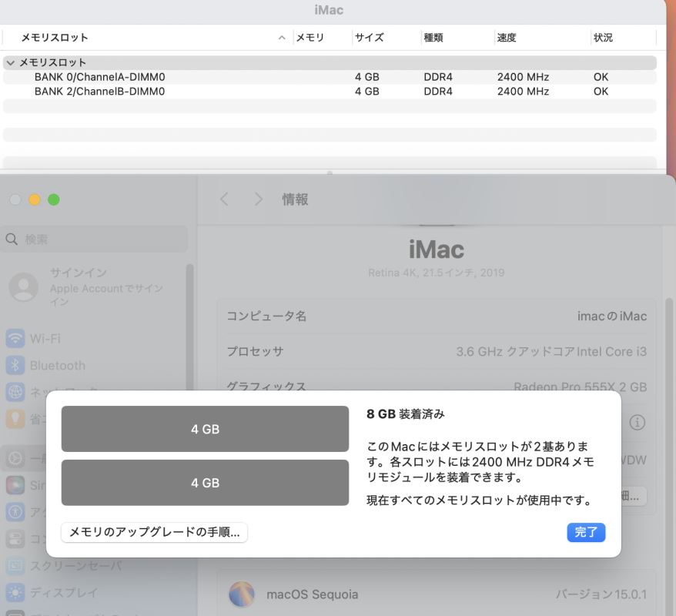Click the second 4 GB memory slot bar
Image resolution: width=676 pixels, height=616 pixels.
click(x=206, y=482)
